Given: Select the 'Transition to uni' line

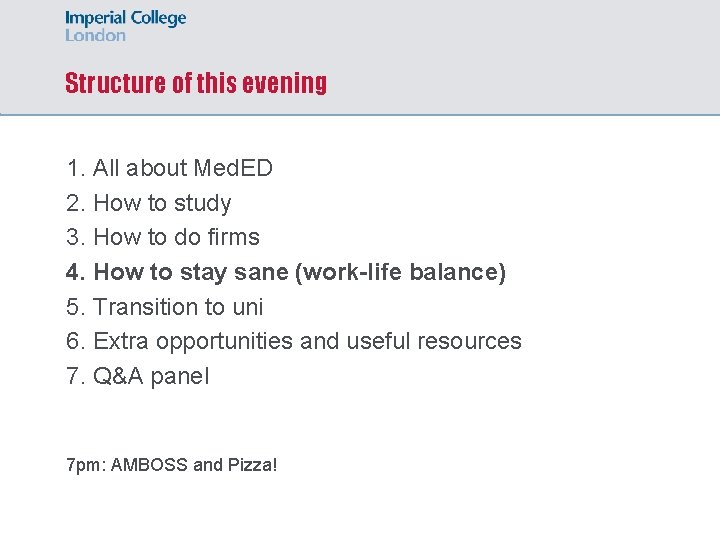Looking at the screenshot, I should click(165, 307).
